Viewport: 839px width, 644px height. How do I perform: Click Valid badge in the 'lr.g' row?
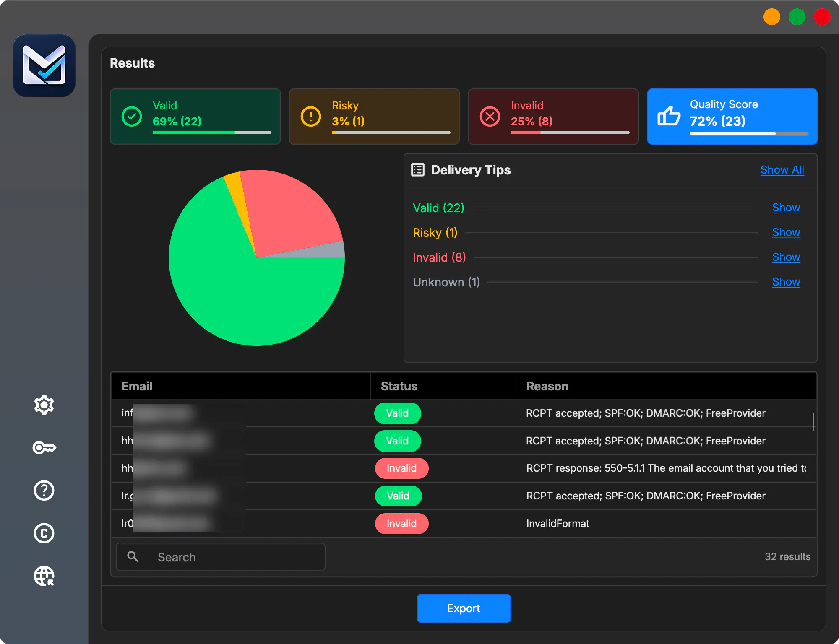pyautogui.click(x=398, y=496)
